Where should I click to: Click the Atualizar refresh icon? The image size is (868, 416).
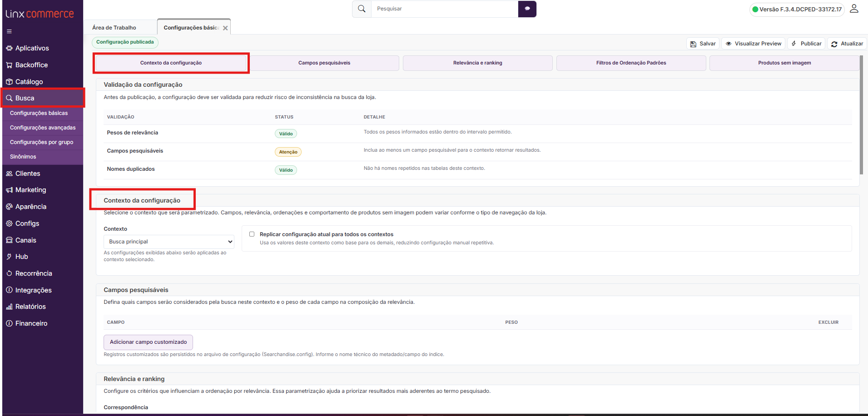[x=834, y=44]
